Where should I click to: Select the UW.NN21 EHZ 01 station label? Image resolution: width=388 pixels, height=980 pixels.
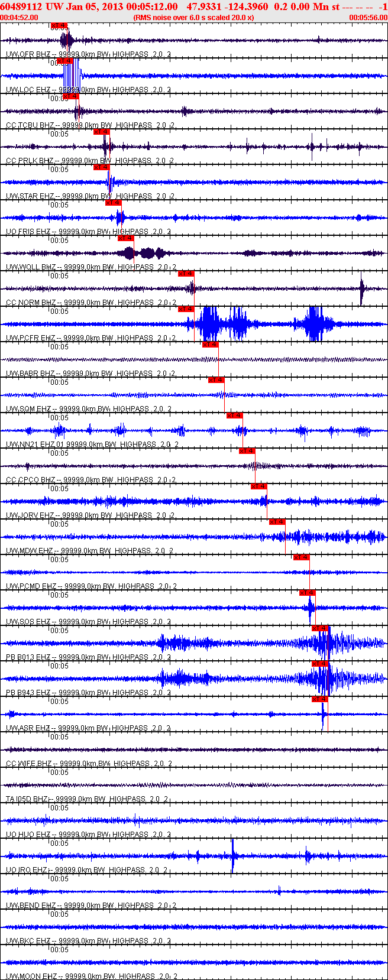click(92, 444)
